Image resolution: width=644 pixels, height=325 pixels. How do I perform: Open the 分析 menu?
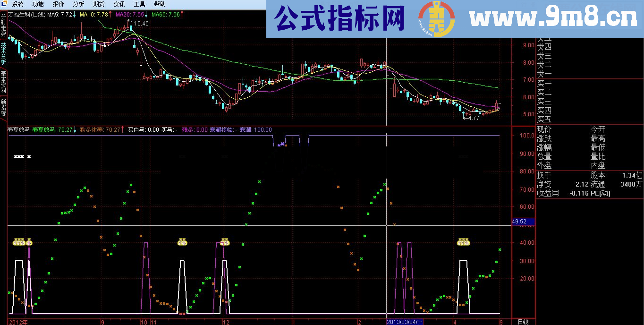coord(77,4)
